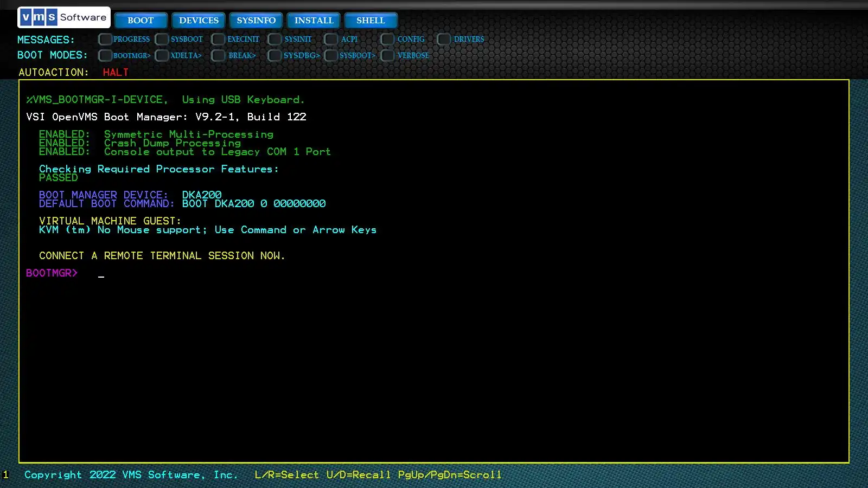Screen dimensions: 868x488
Task: Enable the PROGRESS messages checkbox
Action: [105, 39]
